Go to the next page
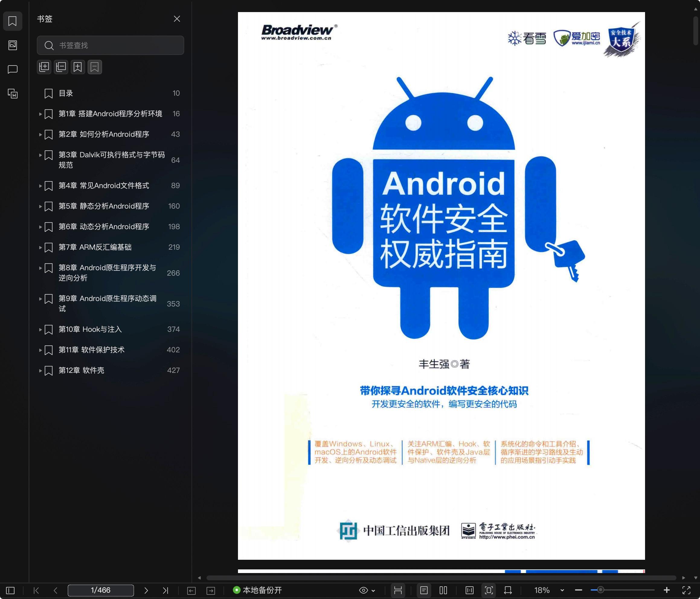The height and width of the screenshot is (599, 700). [x=146, y=590]
